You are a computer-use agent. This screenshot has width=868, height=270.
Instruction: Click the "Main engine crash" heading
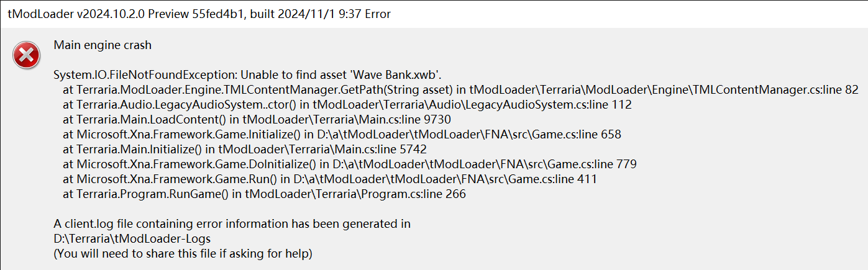pos(103,45)
